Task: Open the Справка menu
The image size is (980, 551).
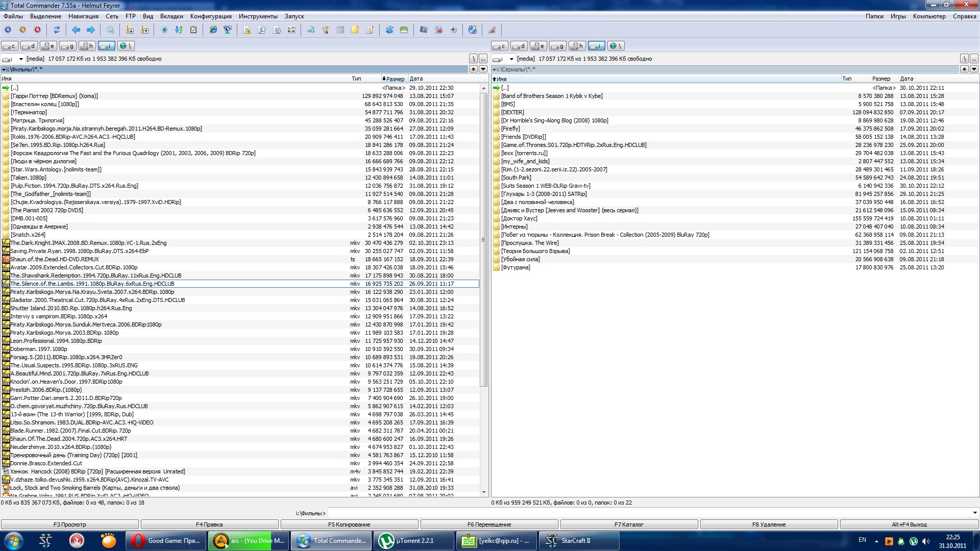Action: click(964, 16)
